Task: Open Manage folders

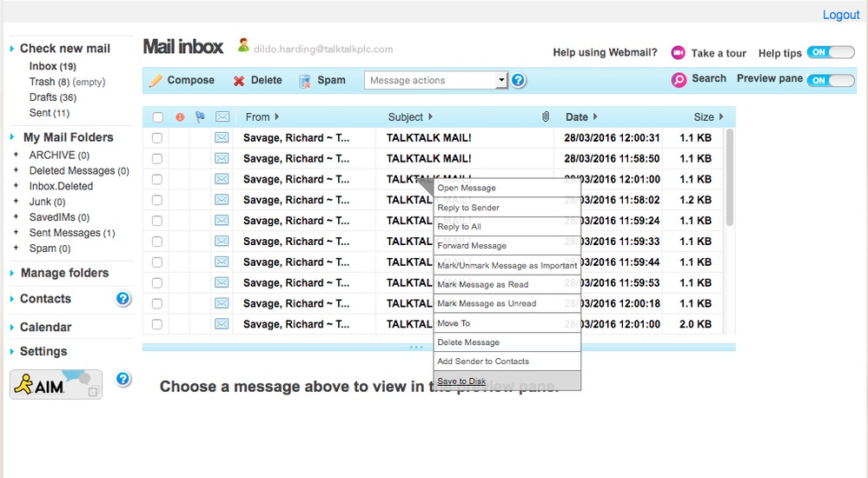Action: click(x=64, y=273)
